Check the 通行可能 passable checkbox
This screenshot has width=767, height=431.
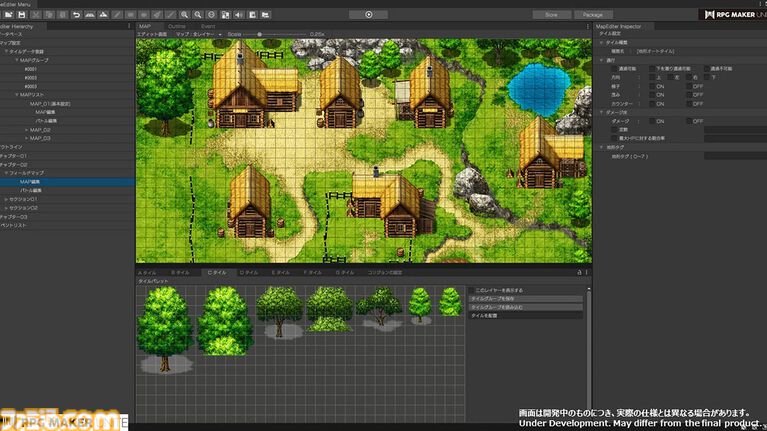[614, 69]
